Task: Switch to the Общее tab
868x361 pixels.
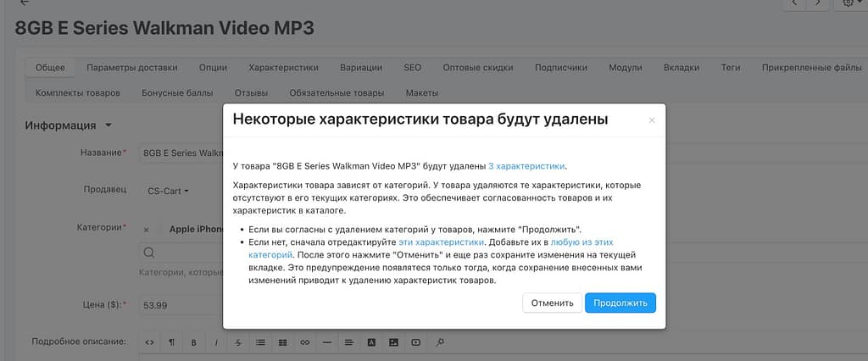Action: pyautogui.click(x=50, y=68)
